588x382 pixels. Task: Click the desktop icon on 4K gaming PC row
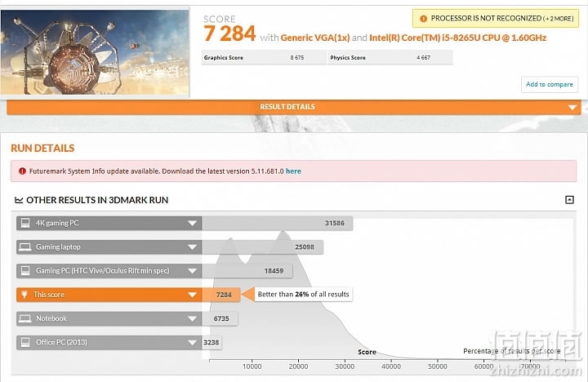pos(25,223)
